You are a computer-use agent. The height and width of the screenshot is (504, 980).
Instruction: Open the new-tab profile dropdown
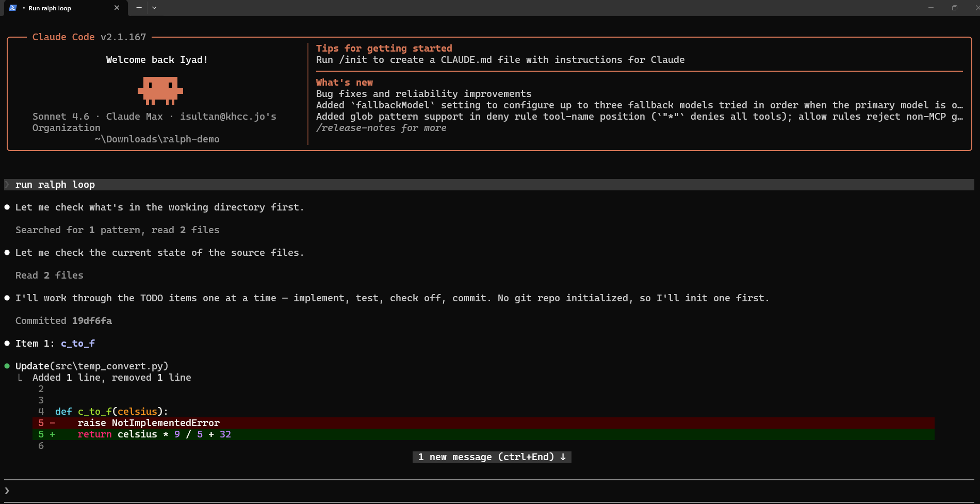coord(154,8)
